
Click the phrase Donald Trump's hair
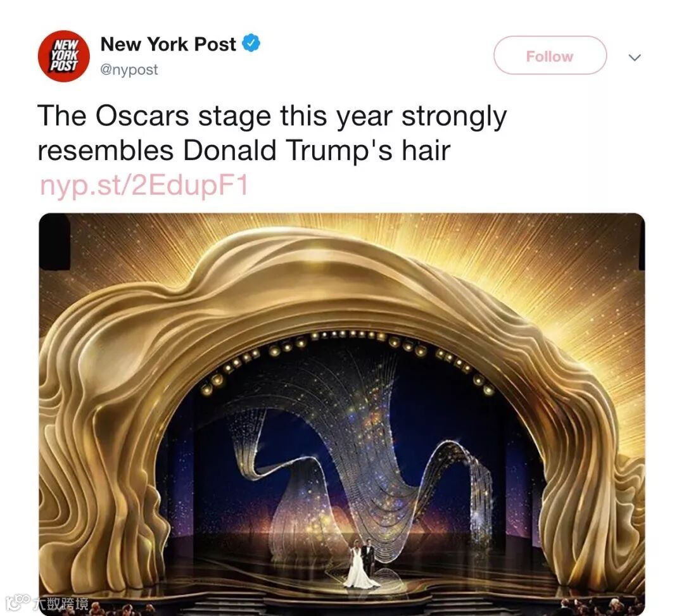pyautogui.click(x=316, y=151)
